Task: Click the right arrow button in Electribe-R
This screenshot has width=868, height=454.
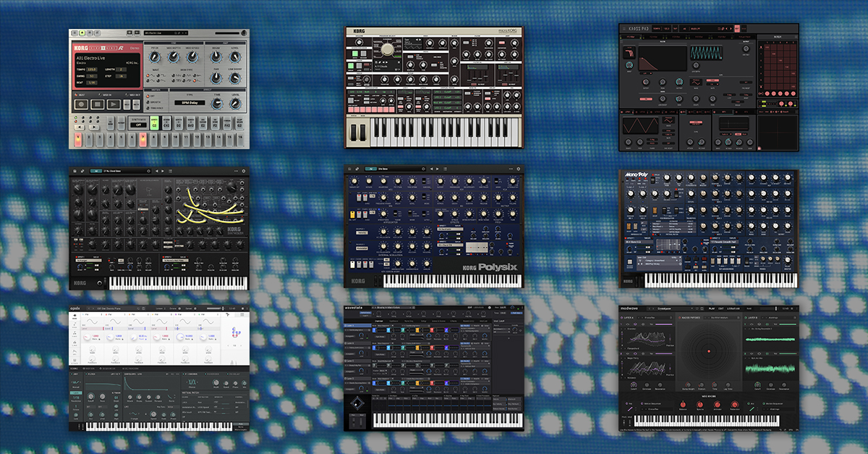Action: 93,127
